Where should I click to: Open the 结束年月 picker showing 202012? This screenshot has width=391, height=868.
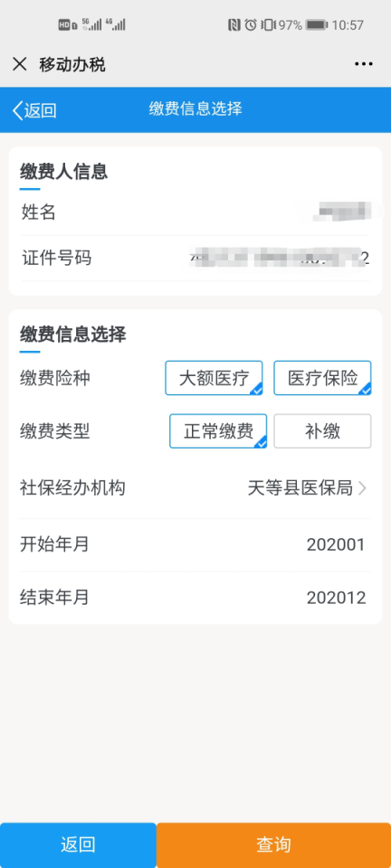pos(195,598)
